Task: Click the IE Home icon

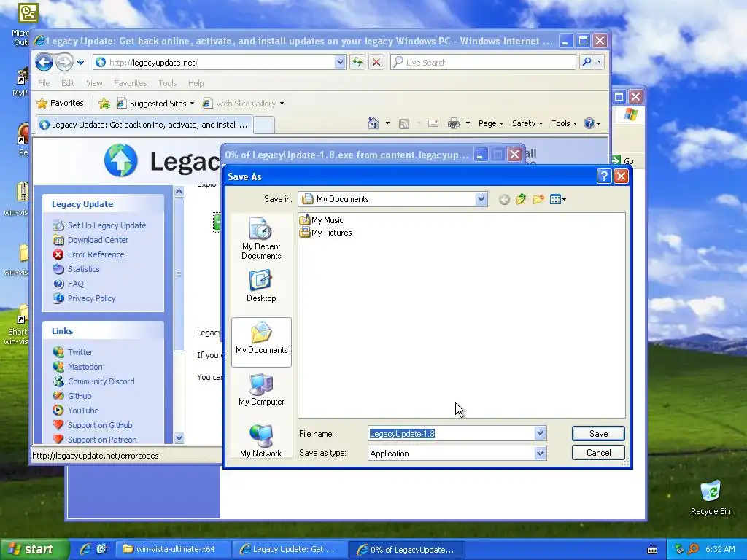Action: point(373,123)
